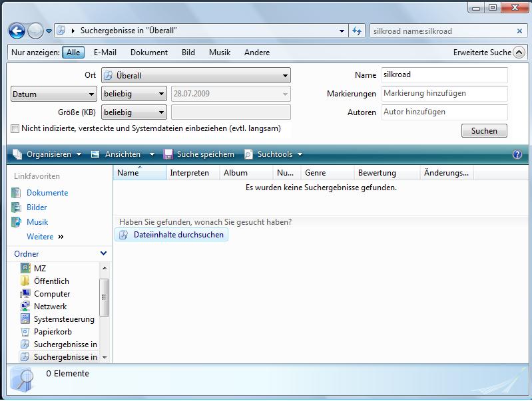This screenshot has width=532, height=401.
Task: Open Dokumente in Linkfavoriten
Action: [47, 193]
